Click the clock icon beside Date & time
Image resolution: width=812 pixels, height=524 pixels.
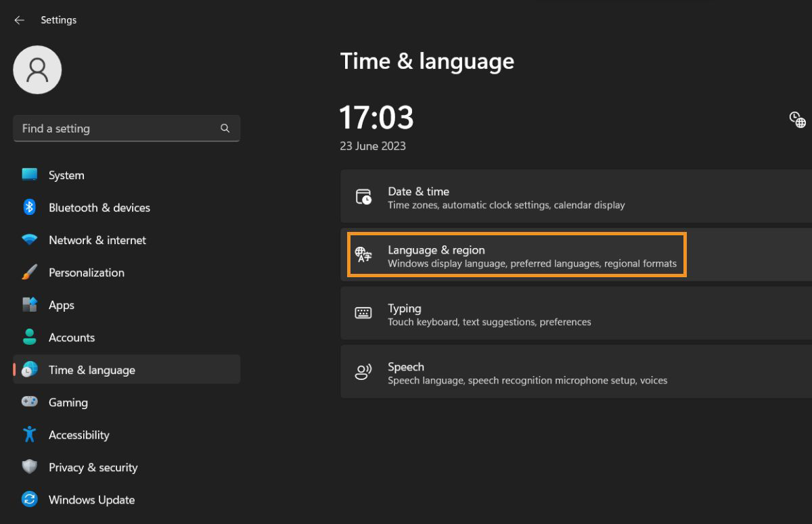click(x=363, y=196)
